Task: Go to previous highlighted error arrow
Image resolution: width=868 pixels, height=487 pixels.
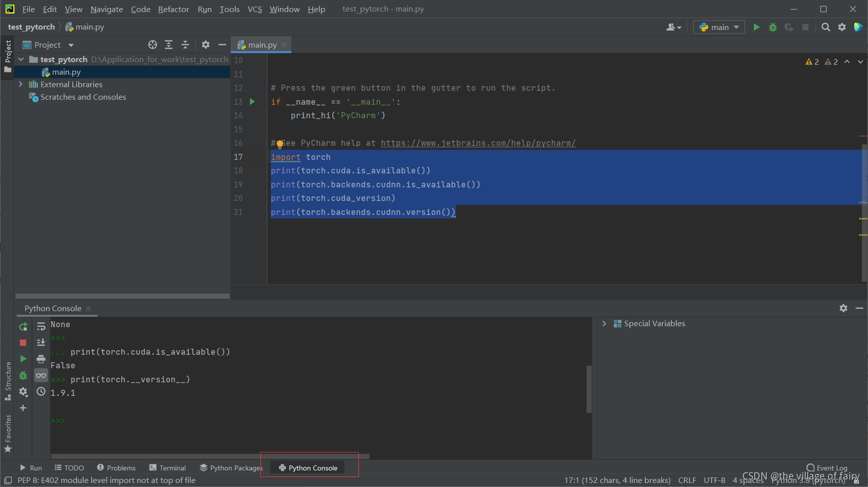Action: (847, 62)
